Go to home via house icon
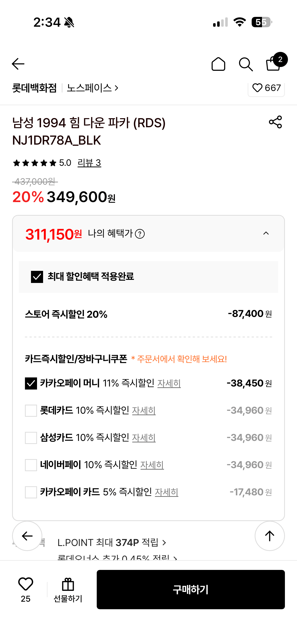 (218, 64)
